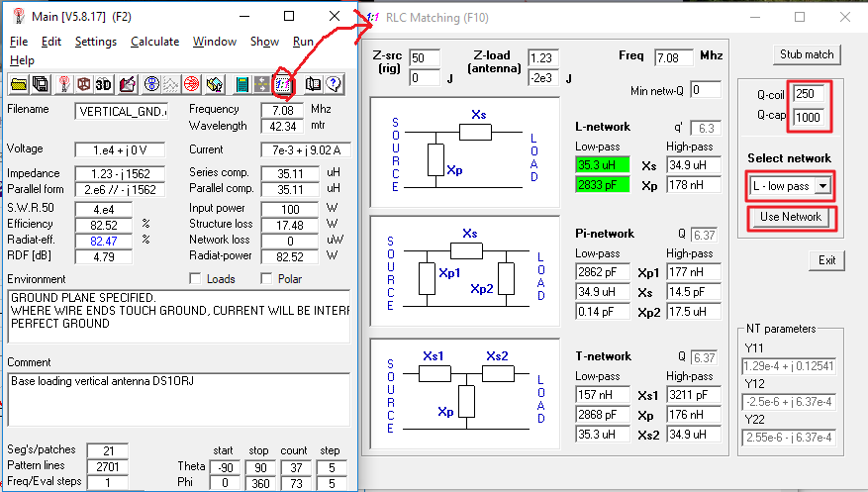Click Frequency field in Main window
The image size is (868, 492).
point(282,110)
